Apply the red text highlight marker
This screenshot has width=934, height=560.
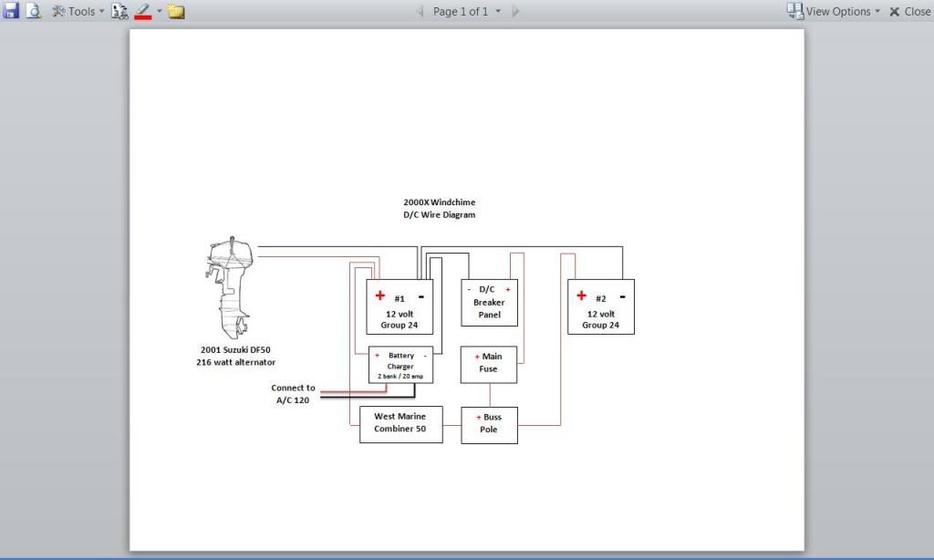(142, 11)
